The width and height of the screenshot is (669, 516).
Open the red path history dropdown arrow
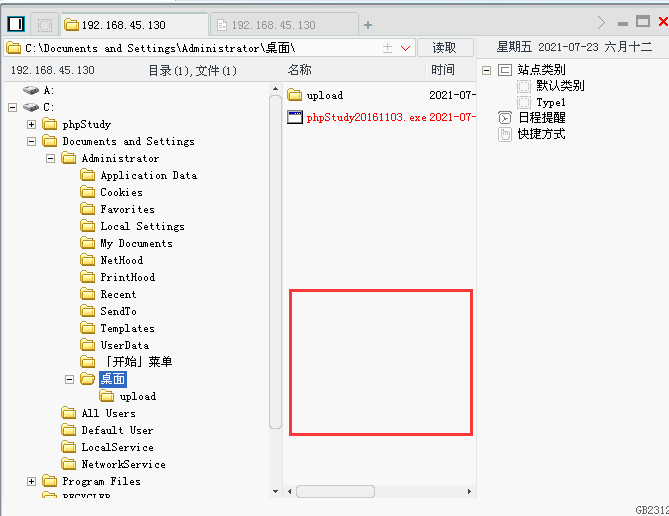point(405,48)
